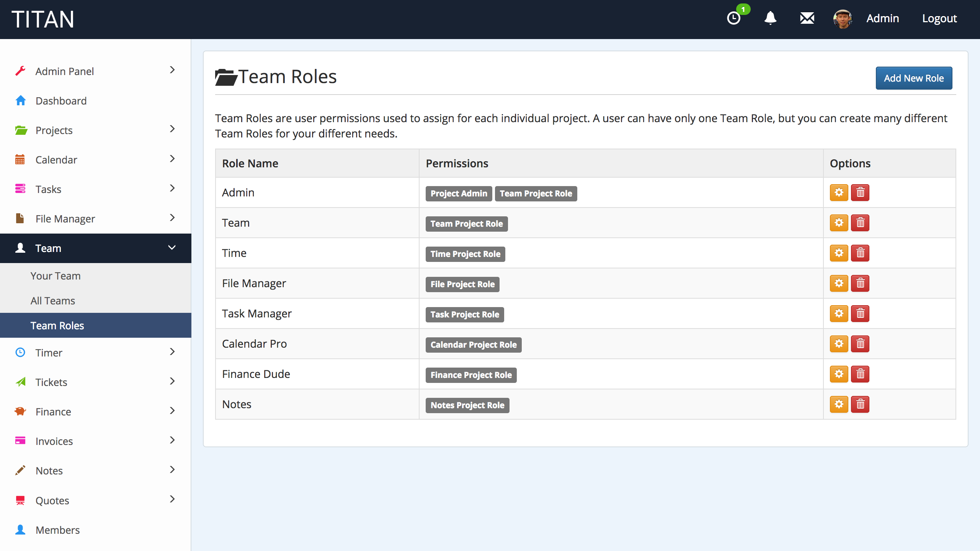Click the admin user avatar photo
Screen dimensions: 980x551
tap(843, 19)
